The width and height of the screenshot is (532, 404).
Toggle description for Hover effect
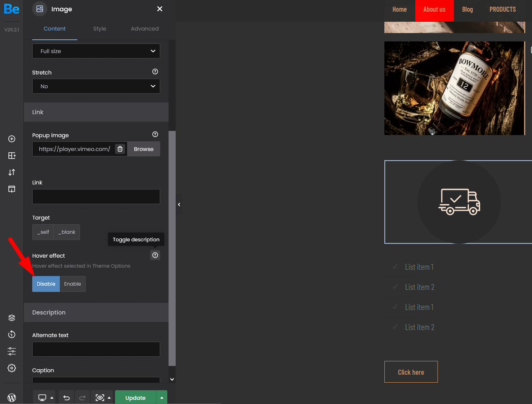click(155, 255)
